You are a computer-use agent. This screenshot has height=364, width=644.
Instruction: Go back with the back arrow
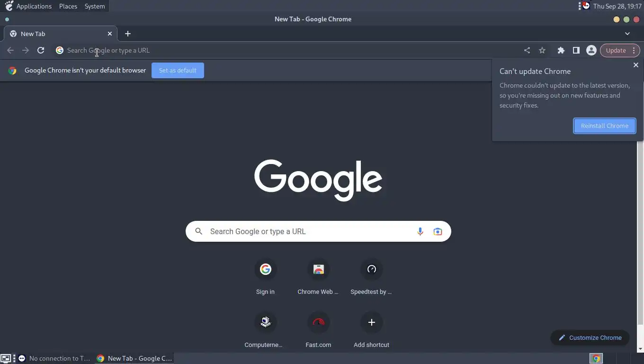click(10, 50)
